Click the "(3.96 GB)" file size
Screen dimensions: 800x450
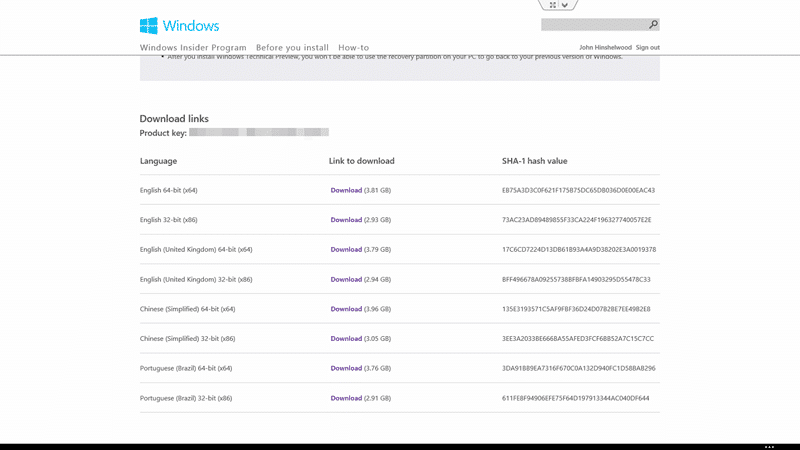378,309
